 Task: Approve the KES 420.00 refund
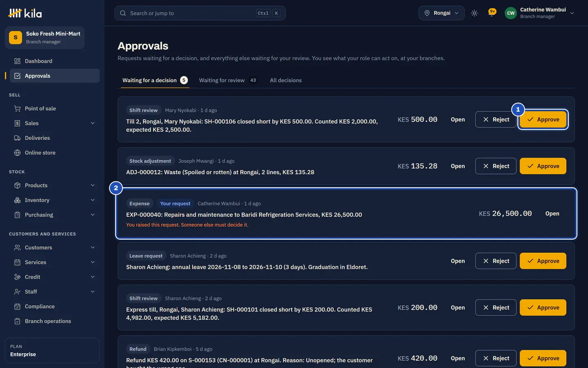tap(543, 358)
